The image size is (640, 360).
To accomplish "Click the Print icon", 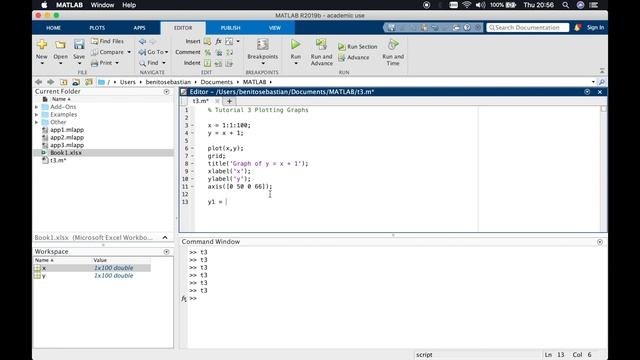I will pos(95,63).
